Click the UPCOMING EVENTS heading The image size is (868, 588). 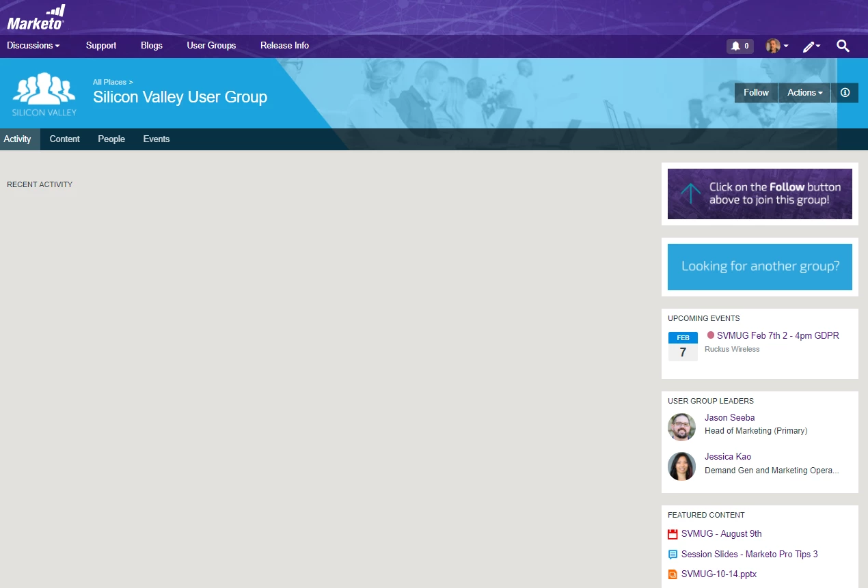(704, 318)
